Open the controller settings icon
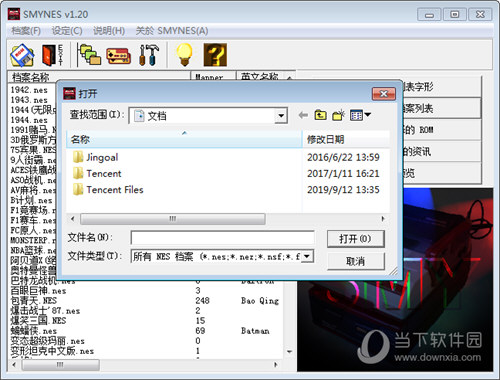The height and width of the screenshot is (380, 500). click(118, 56)
